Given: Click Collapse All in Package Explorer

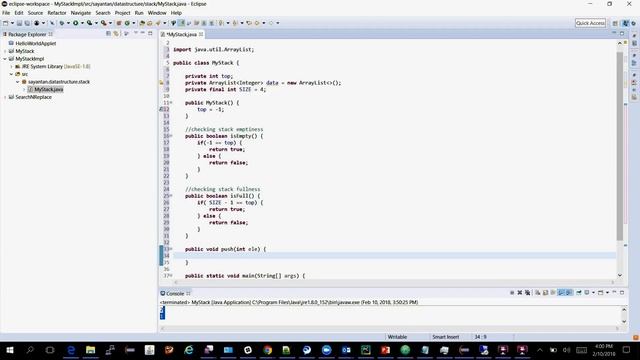Looking at the screenshot, I should point(108,34).
